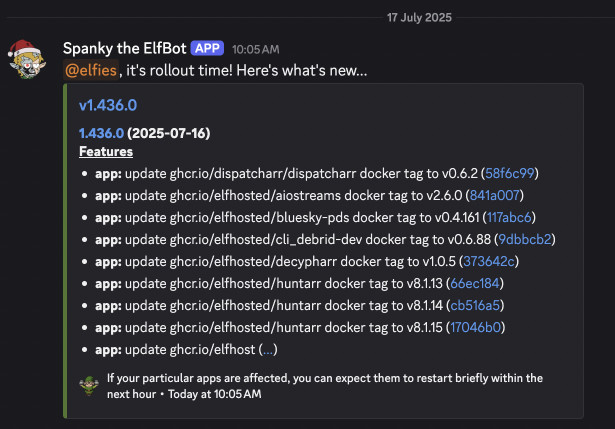615x429 pixels.
Task: Open commit 841a007 link
Action: (x=495, y=195)
